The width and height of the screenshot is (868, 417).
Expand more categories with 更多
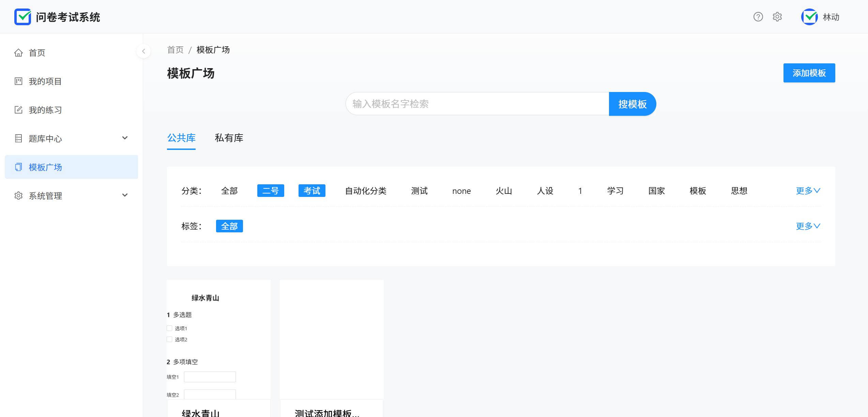click(x=808, y=191)
